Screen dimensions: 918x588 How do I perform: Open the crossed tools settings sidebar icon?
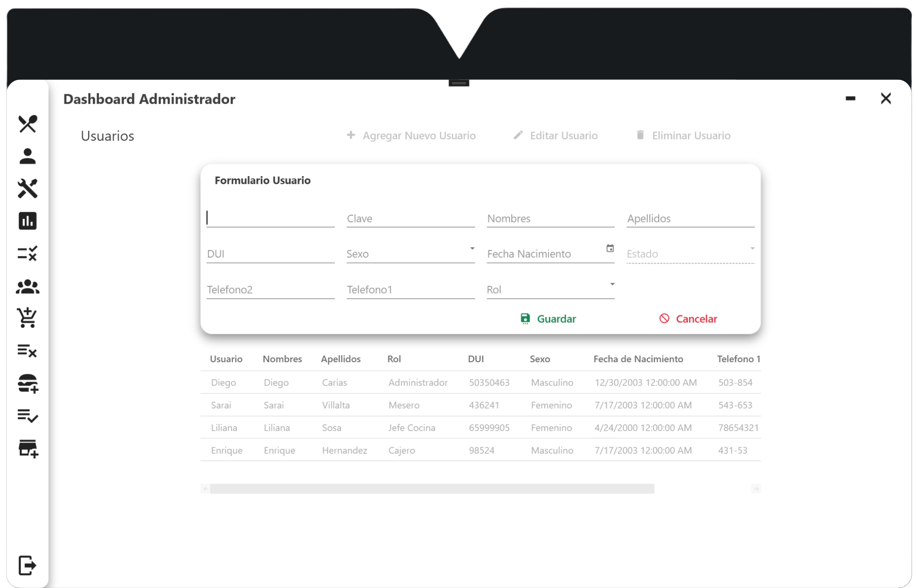[27, 189]
